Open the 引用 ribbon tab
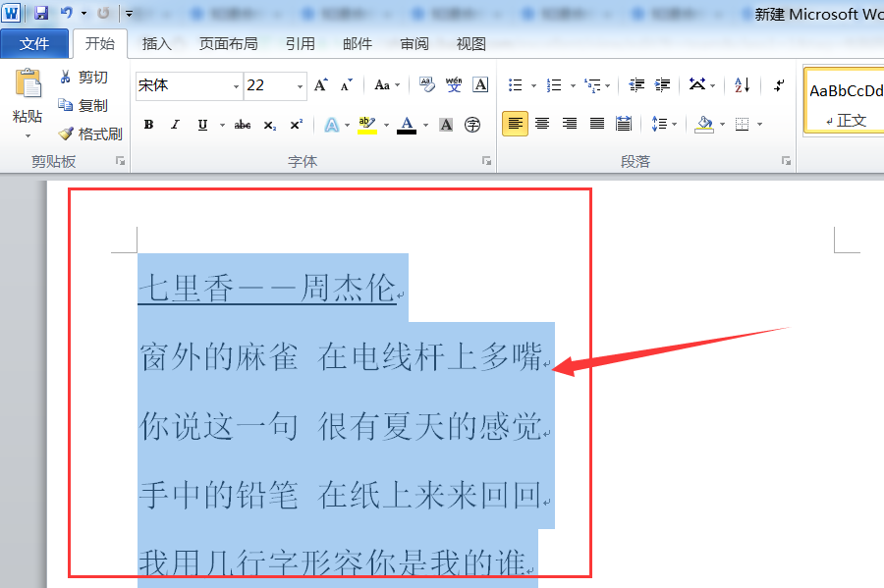 (300, 43)
